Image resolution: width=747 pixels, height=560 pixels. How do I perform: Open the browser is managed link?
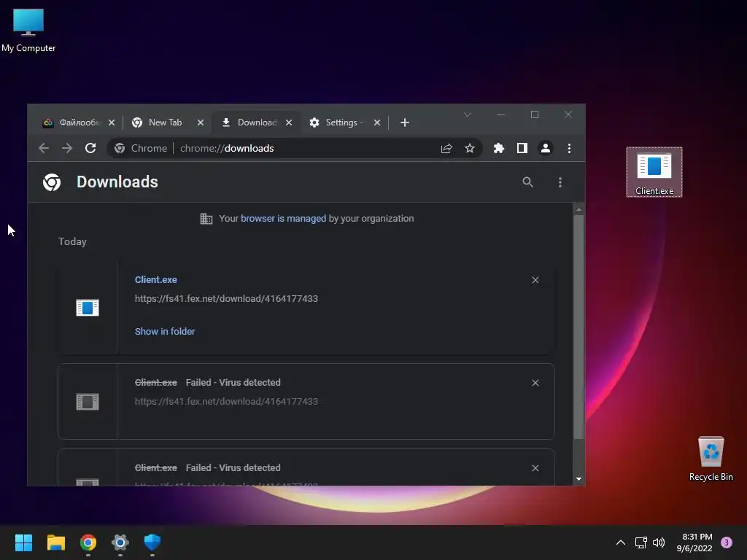pyautogui.click(x=284, y=219)
